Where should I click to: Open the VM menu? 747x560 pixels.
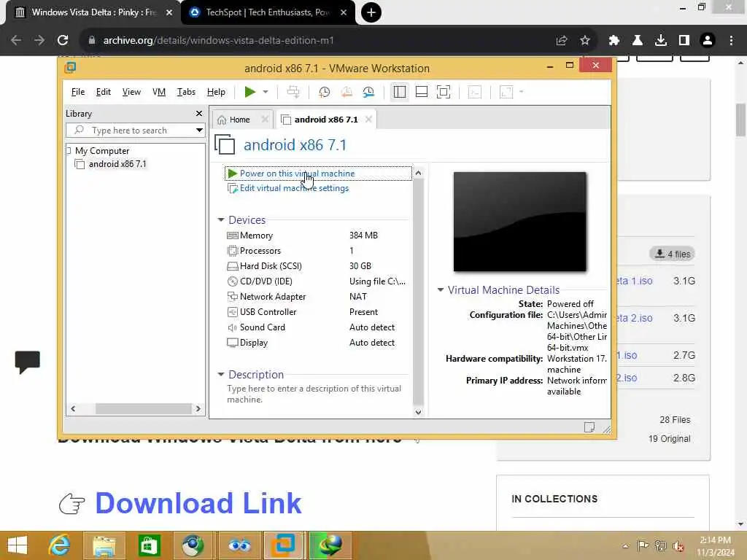click(x=158, y=92)
